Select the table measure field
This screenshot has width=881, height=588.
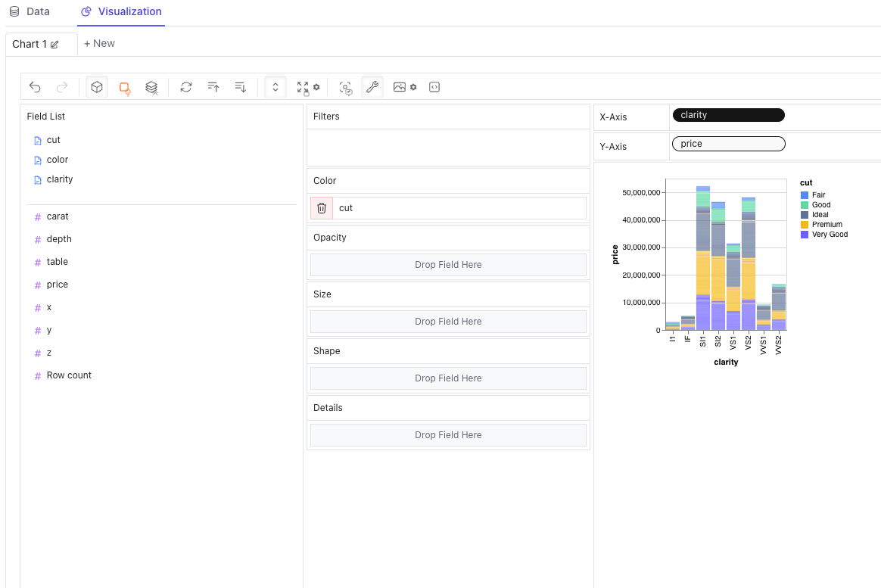[x=58, y=262]
